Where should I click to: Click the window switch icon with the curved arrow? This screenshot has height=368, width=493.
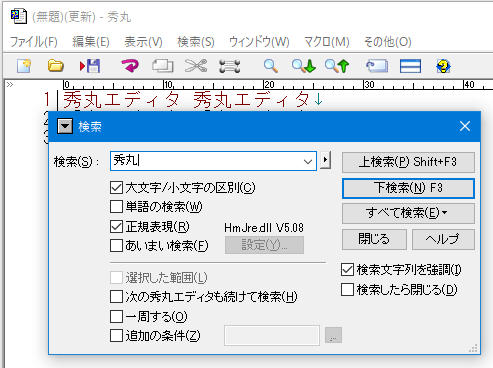coord(377,66)
